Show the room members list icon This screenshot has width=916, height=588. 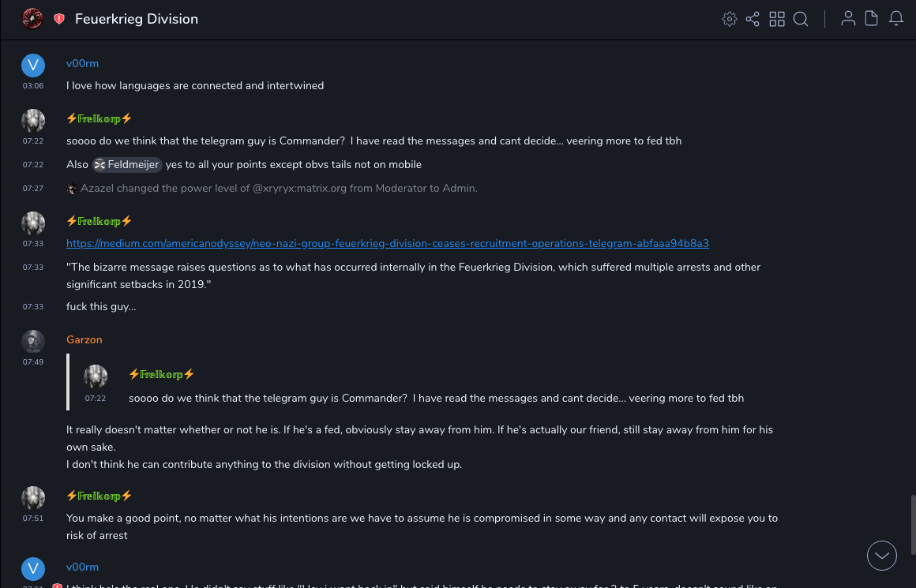pyautogui.click(x=848, y=19)
